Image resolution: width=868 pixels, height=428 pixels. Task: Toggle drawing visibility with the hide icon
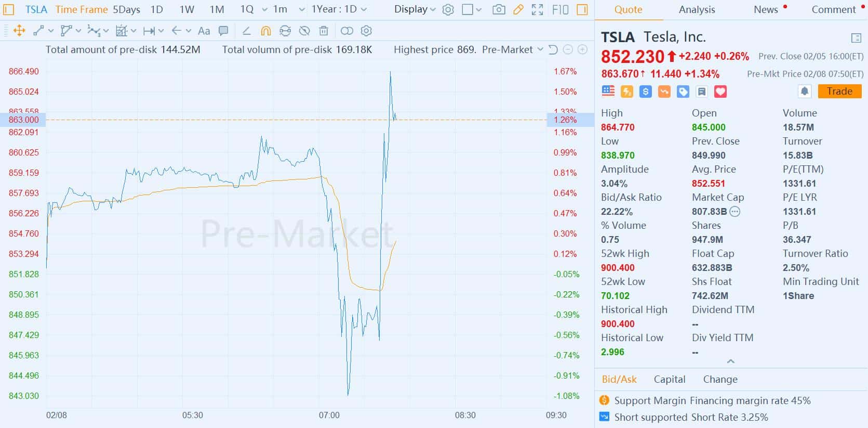pyautogui.click(x=304, y=31)
